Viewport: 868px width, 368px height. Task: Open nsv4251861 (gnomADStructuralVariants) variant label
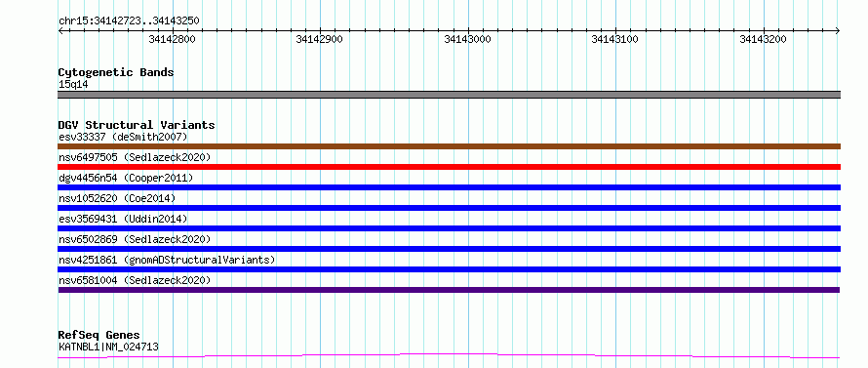tap(167, 260)
